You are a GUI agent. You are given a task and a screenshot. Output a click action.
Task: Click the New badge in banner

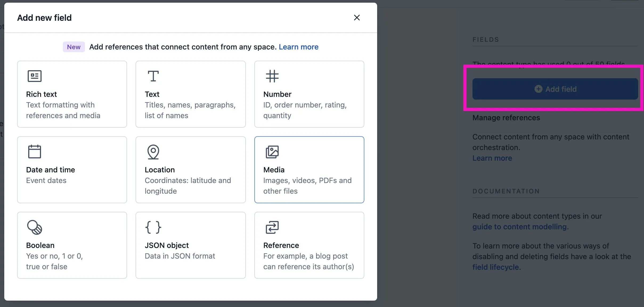[x=74, y=47]
